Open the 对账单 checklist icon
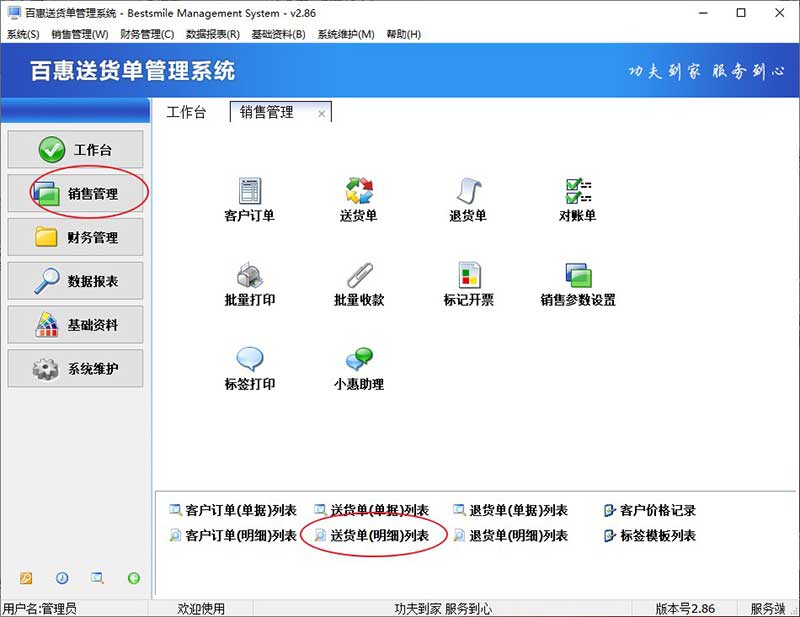The image size is (800, 617). [578, 200]
